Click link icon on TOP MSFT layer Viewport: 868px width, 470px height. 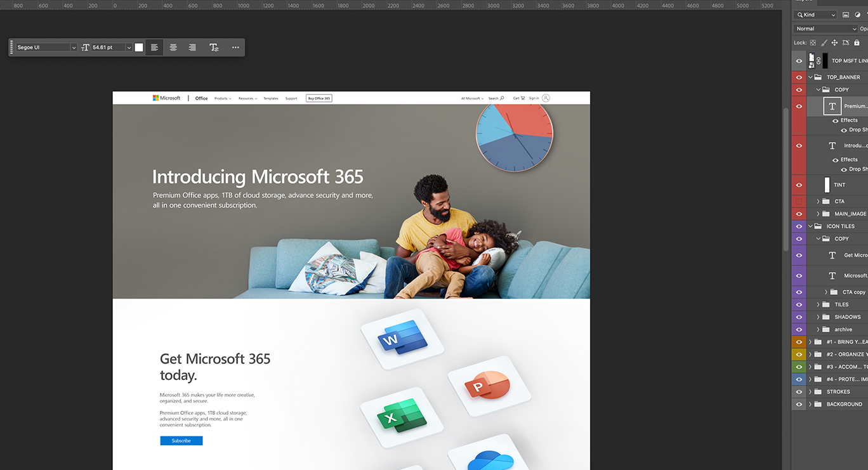pos(819,61)
